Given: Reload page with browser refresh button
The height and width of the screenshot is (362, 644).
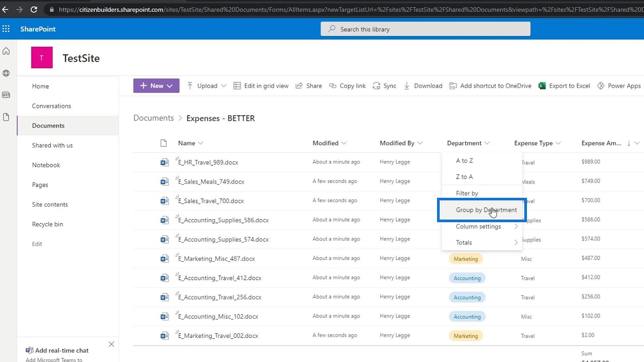Looking at the screenshot, I should (x=34, y=9).
